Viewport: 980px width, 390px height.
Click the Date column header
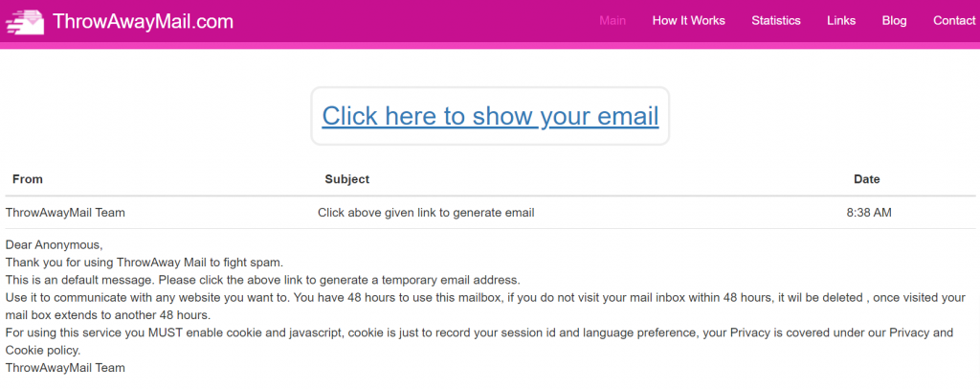click(867, 179)
